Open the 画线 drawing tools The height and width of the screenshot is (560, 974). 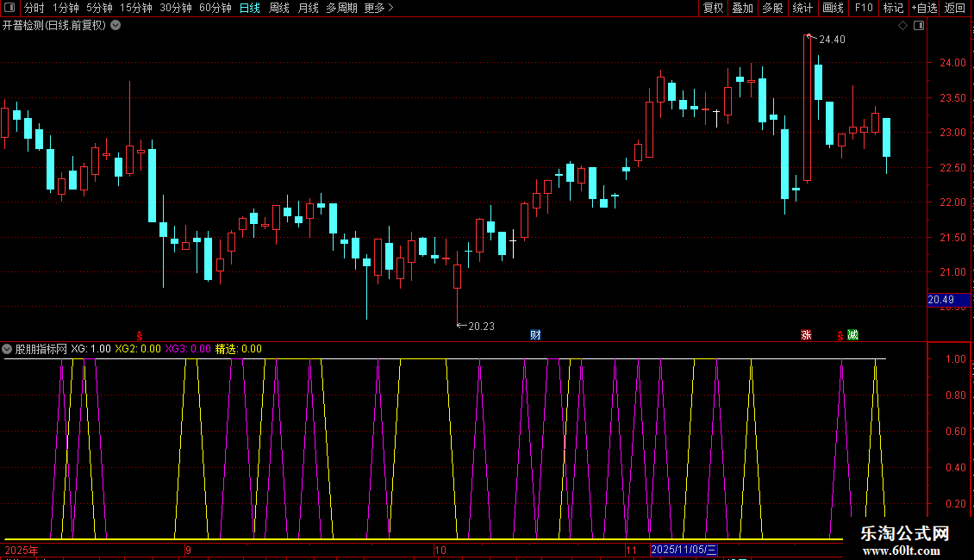tap(833, 8)
